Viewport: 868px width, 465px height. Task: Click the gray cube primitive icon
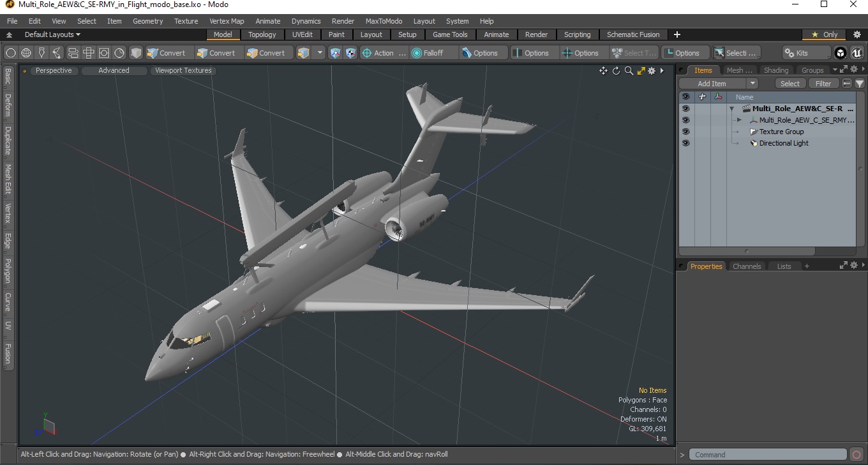pyautogui.click(x=136, y=53)
